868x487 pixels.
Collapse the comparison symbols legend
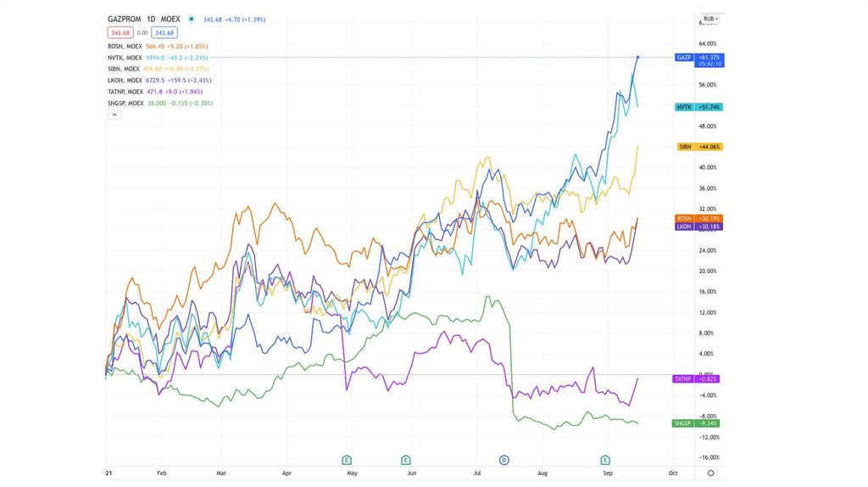(115, 115)
